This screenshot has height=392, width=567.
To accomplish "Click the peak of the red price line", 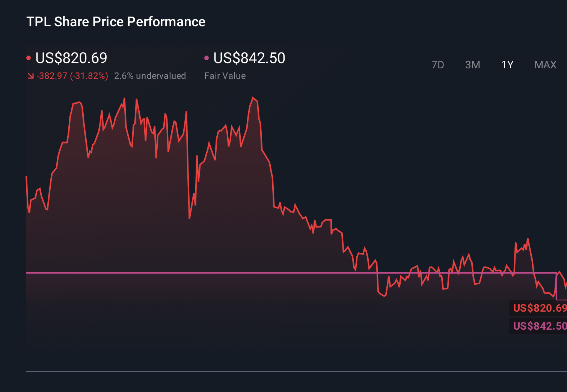I will pyautogui.click(x=253, y=97).
